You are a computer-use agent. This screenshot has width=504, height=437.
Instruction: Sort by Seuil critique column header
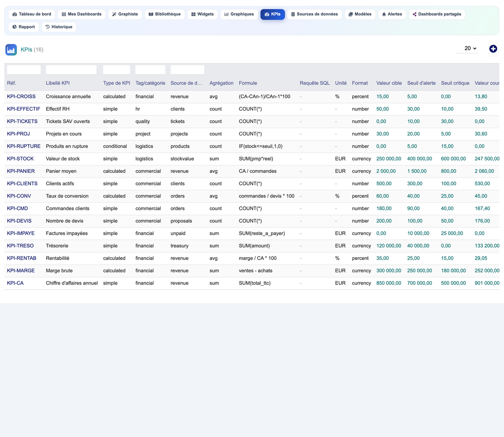[455, 83]
